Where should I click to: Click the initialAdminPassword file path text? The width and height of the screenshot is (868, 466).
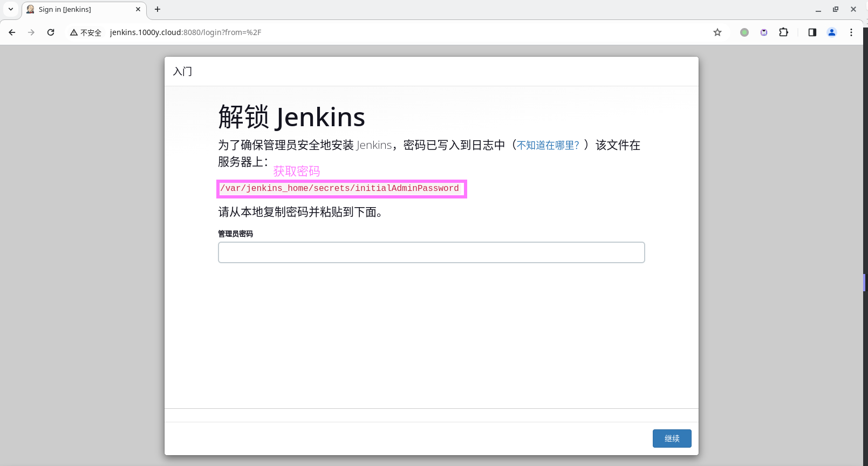[x=339, y=188]
